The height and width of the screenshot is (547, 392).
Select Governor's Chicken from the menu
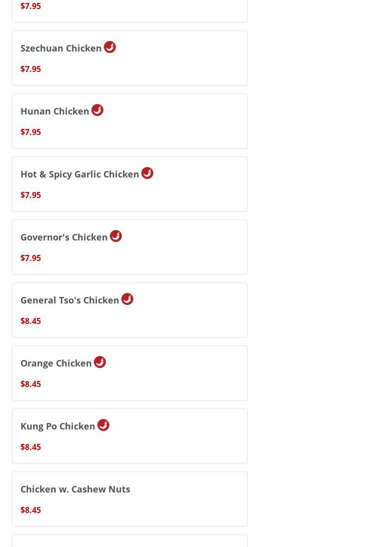pyautogui.click(x=64, y=237)
